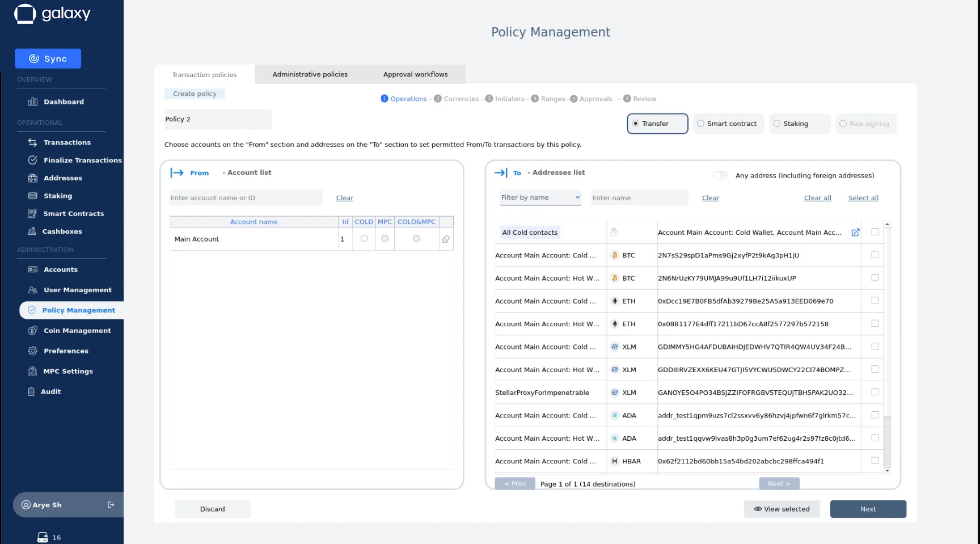
Task: Click the addresses list scrollbar down arrow
Action: click(x=888, y=471)
